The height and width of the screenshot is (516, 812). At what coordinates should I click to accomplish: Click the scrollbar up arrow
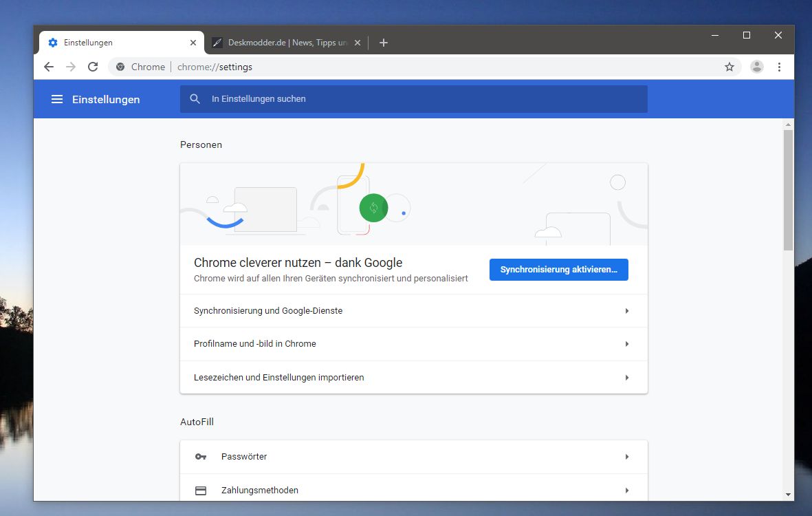click(x=788, y=125)
